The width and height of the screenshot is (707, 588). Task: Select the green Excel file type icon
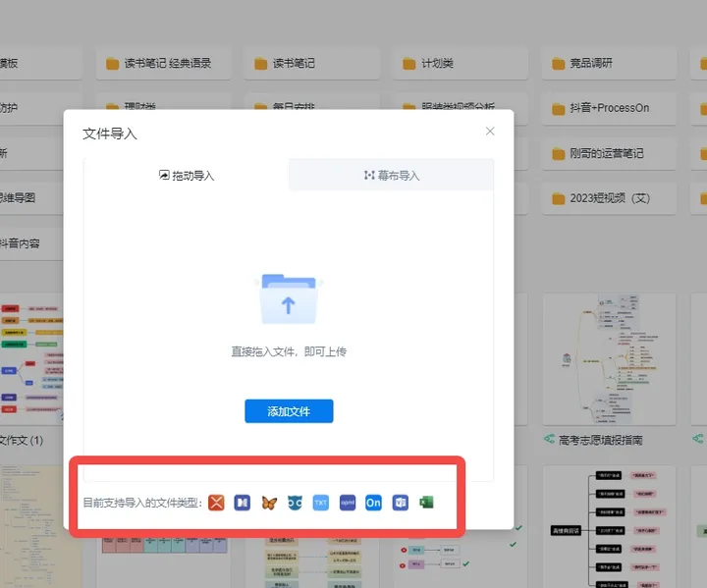click(426, 502)
